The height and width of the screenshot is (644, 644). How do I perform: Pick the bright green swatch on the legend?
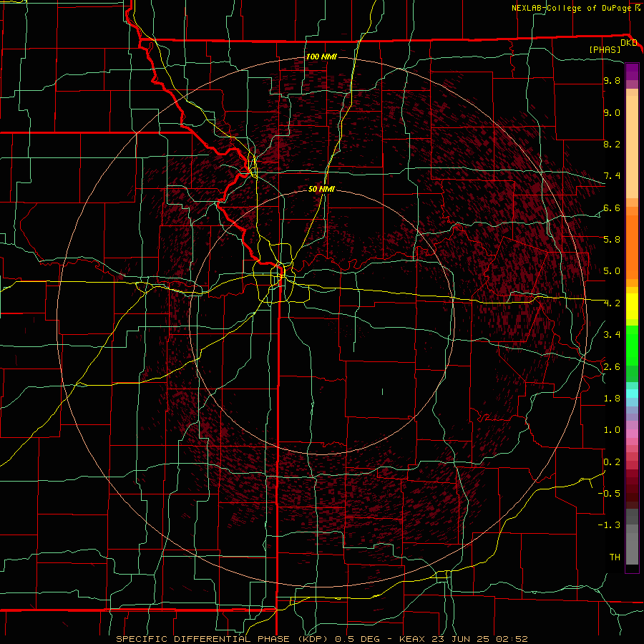(632, 344)
